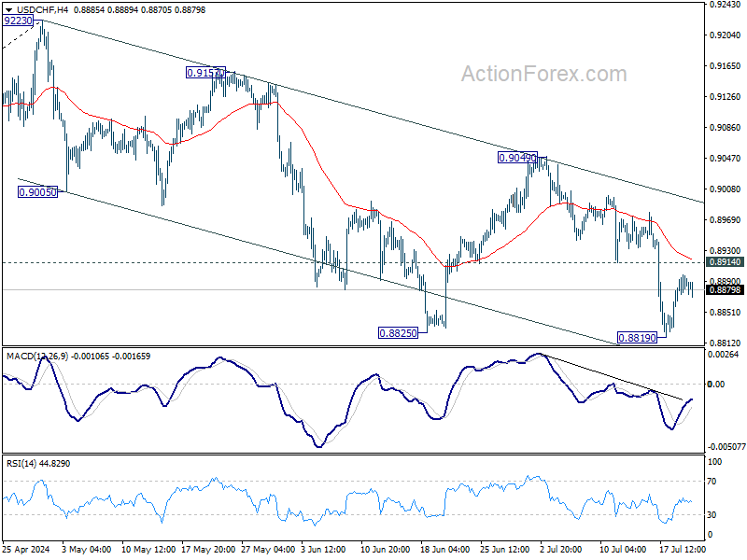Click the 10 Jun 20:00 time axis label
The image size is (747, 560).
tap(385, 549)
